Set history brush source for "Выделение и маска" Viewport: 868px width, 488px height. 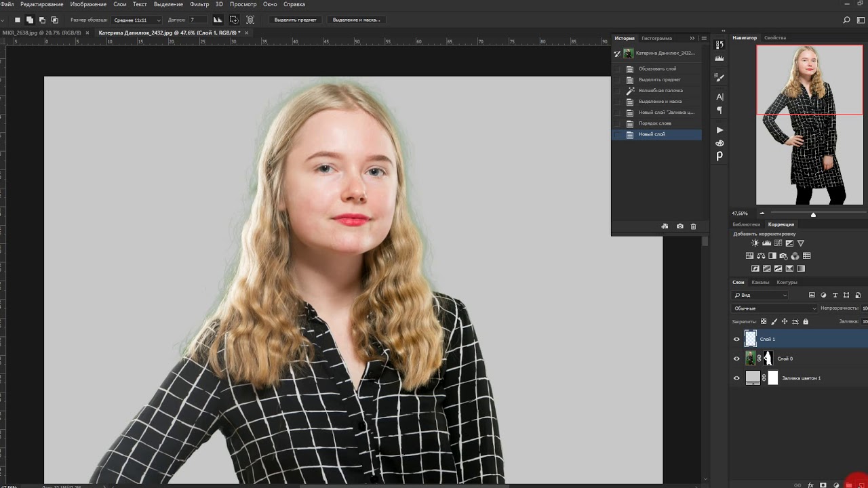coord(616,102)
